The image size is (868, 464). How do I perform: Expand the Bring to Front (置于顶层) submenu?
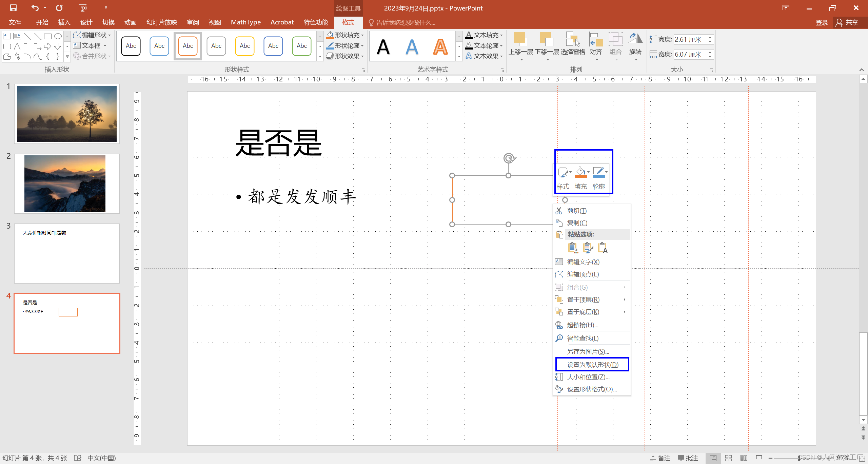coord(624,299)
